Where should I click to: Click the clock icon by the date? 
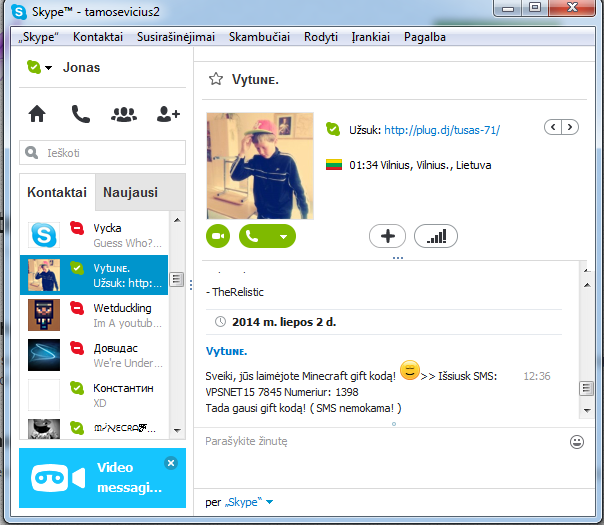click(x=220, y=322)
